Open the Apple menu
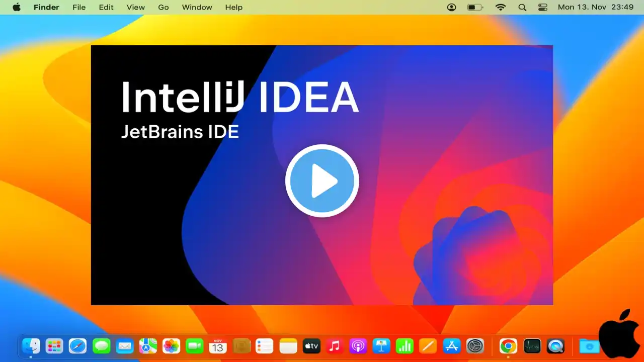The image size is (644, 362). [17, 7]
